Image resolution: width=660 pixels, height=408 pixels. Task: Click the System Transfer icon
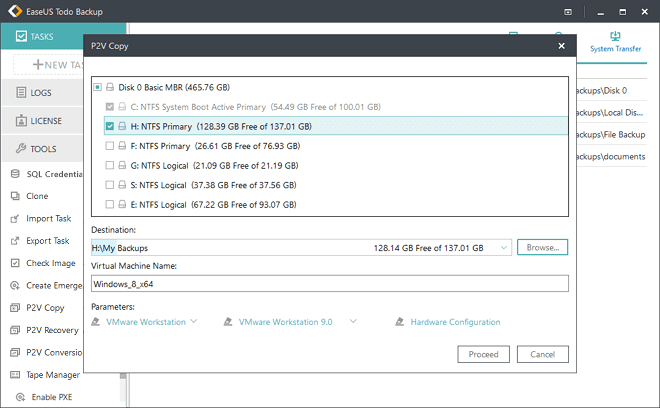click(616, 36)
